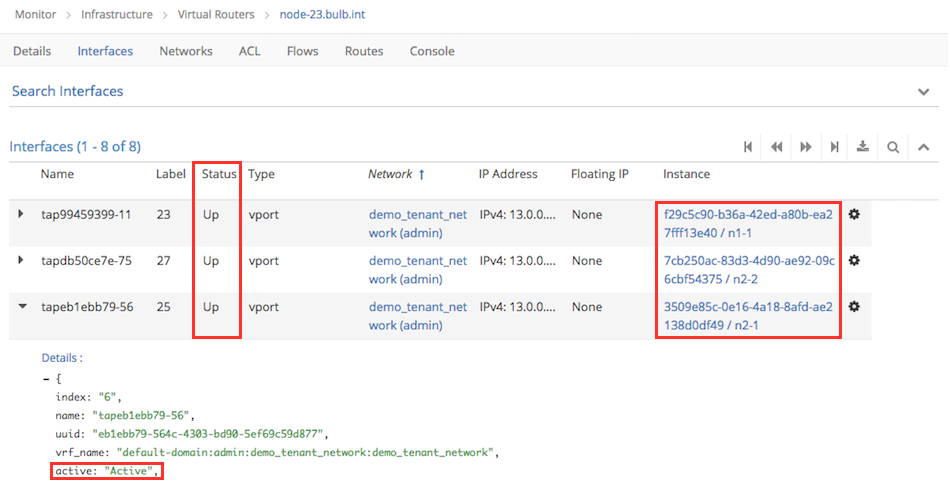The height and width of the screenshot is (481, 950).
Task: Sort by the IP Address column header
Action: tap(508, 174)
